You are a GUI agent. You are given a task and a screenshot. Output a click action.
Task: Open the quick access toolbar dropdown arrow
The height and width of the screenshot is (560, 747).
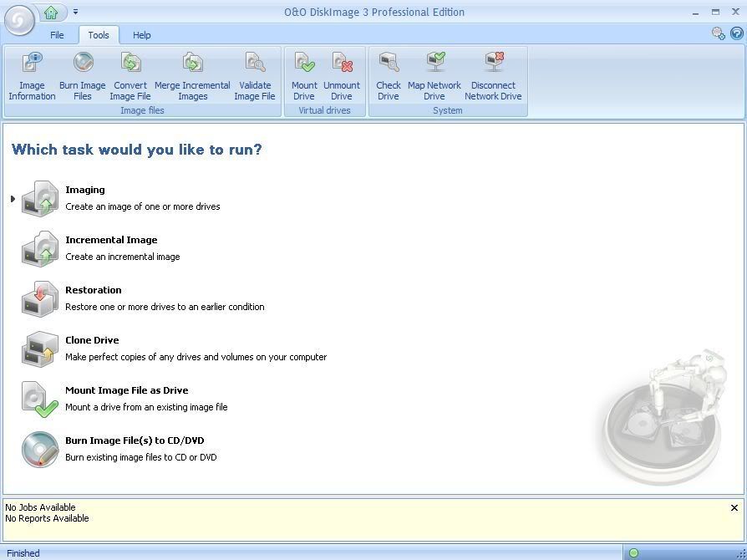(75, 13)
